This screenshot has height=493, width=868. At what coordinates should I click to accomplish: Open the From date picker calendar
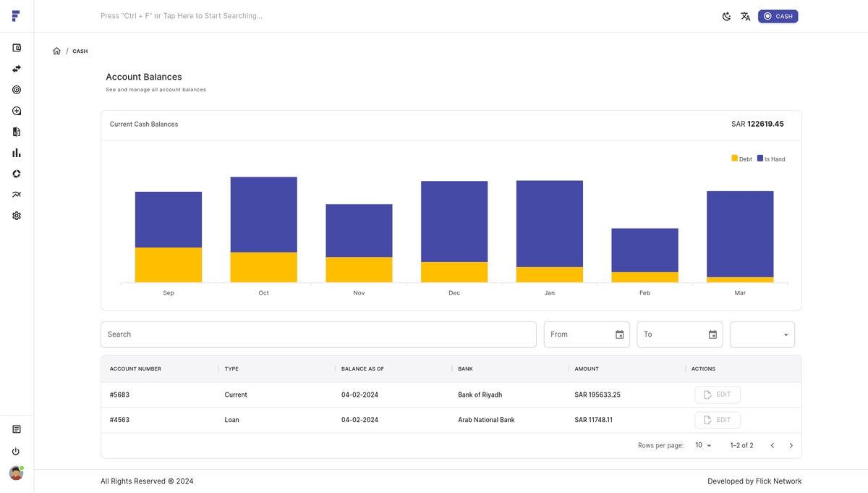coord(619,334)
